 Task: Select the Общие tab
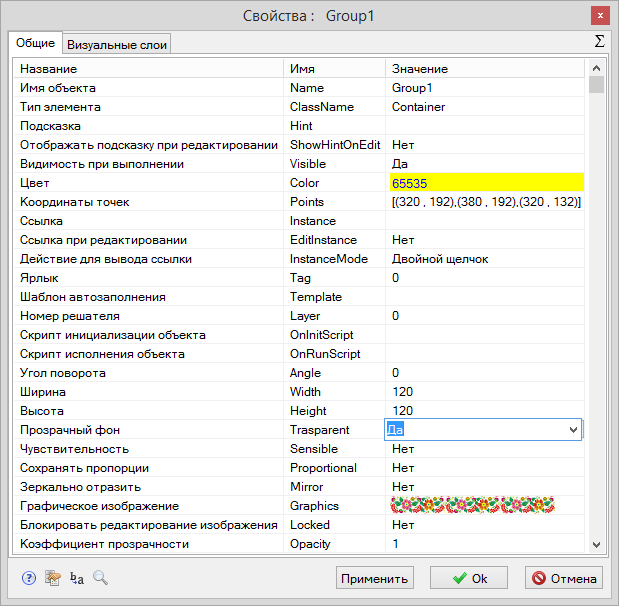tap(36, 43)
